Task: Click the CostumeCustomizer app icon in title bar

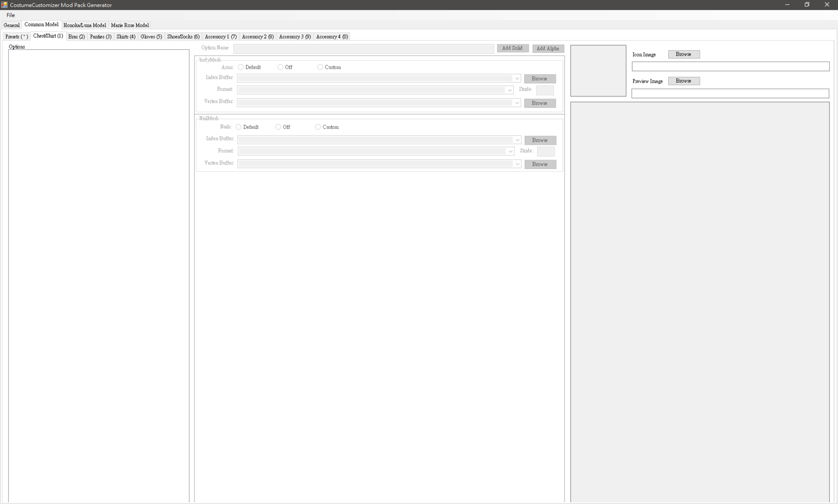Action: click(x=4, y=5)
